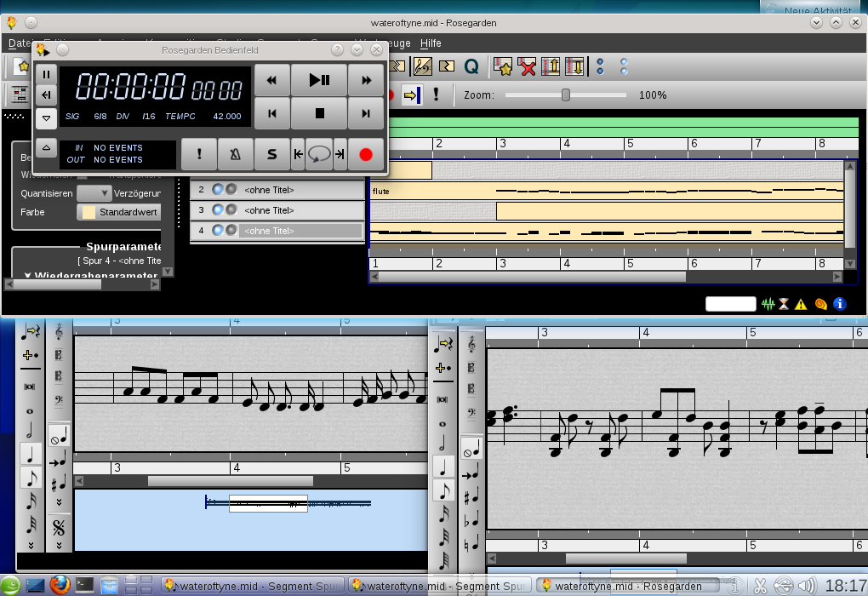The width and height of the screenshot is (868, 596).
Task: Switch to wateroftyne.mid - Rosegarden taskbar entry
Action: pos(628,586)
